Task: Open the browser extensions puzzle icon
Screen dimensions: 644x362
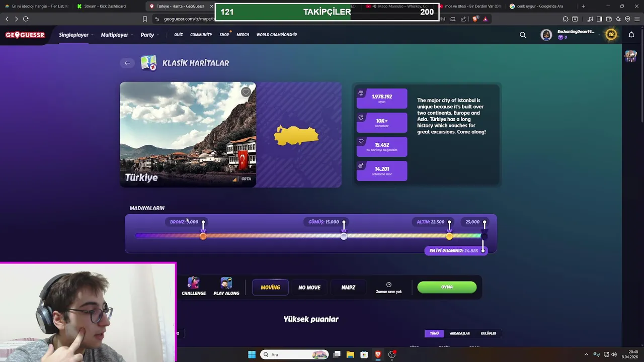Action: (x=566, y=19)
